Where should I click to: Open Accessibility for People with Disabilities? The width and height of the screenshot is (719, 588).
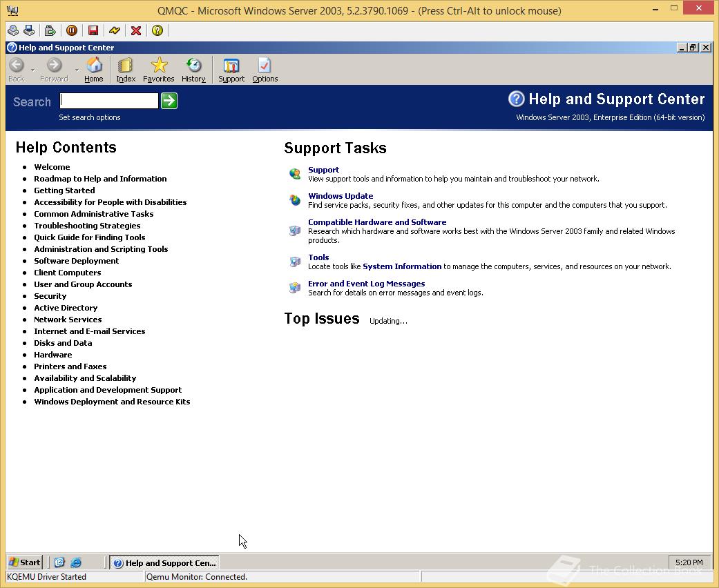coord(110,202)
